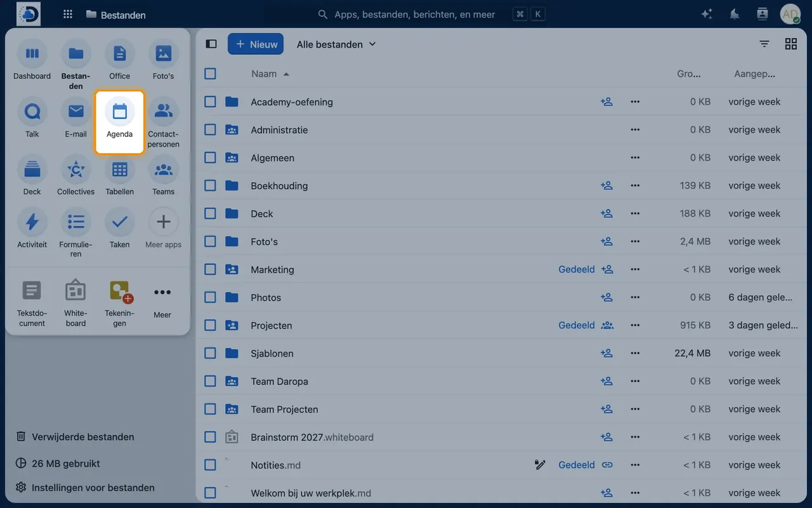
Task: Click Gedeeld label on Projecten row
Action: pos(577,325)
